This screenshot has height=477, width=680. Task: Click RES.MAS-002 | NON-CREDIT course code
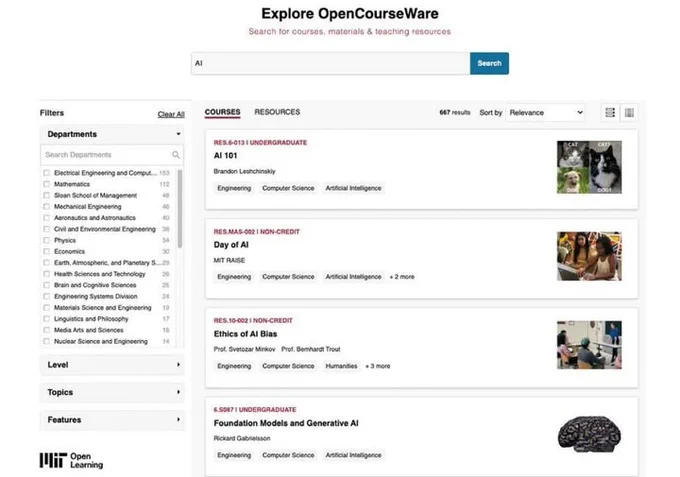tap(256, 232)
